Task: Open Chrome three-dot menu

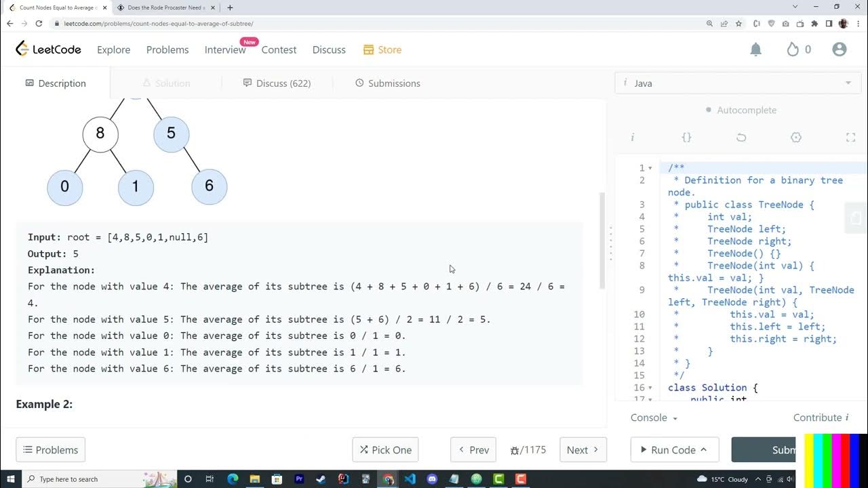Action: point(859,23)
